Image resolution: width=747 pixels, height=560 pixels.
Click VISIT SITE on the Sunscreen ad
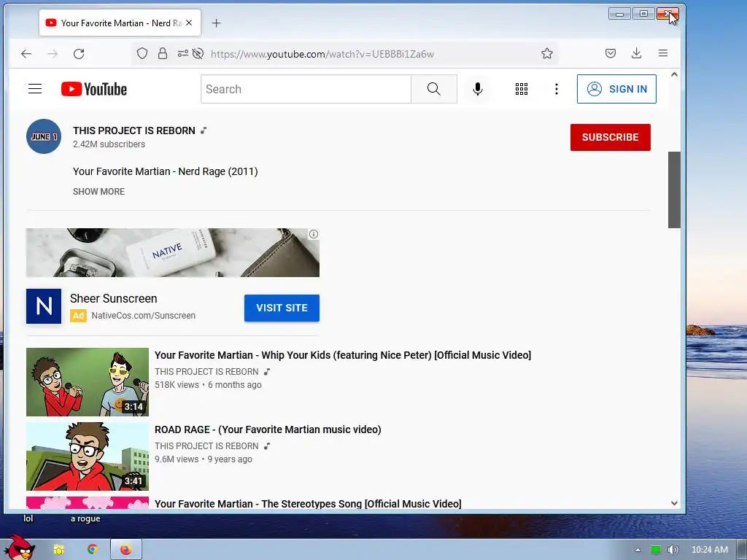click(282, 308)
